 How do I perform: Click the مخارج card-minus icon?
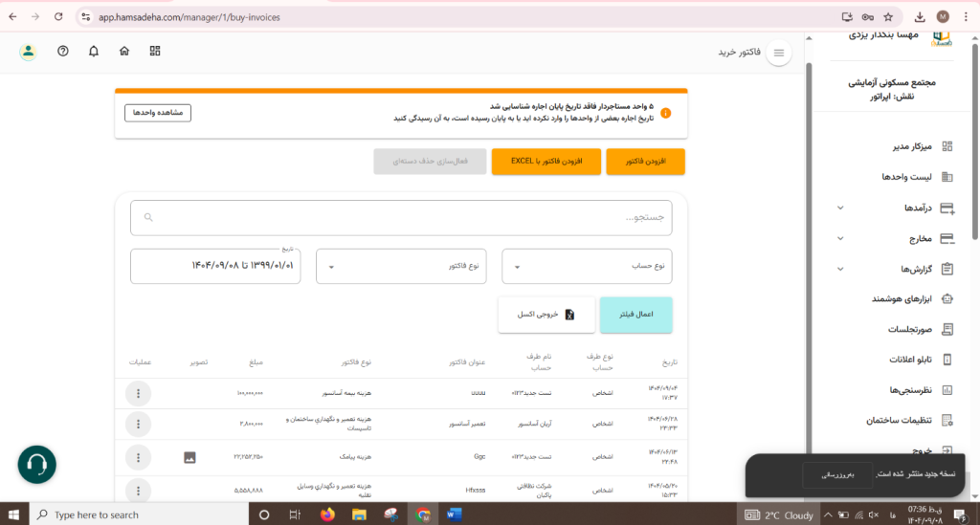947,238
